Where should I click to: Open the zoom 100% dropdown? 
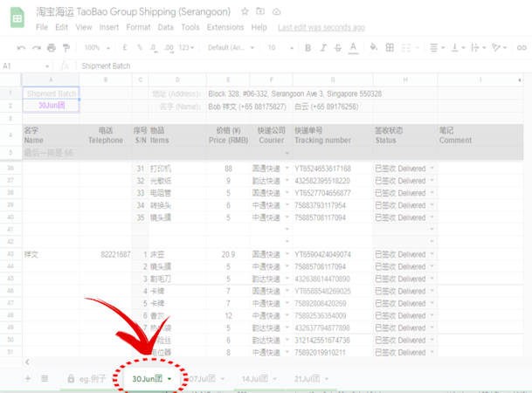[x=100, y=48]
